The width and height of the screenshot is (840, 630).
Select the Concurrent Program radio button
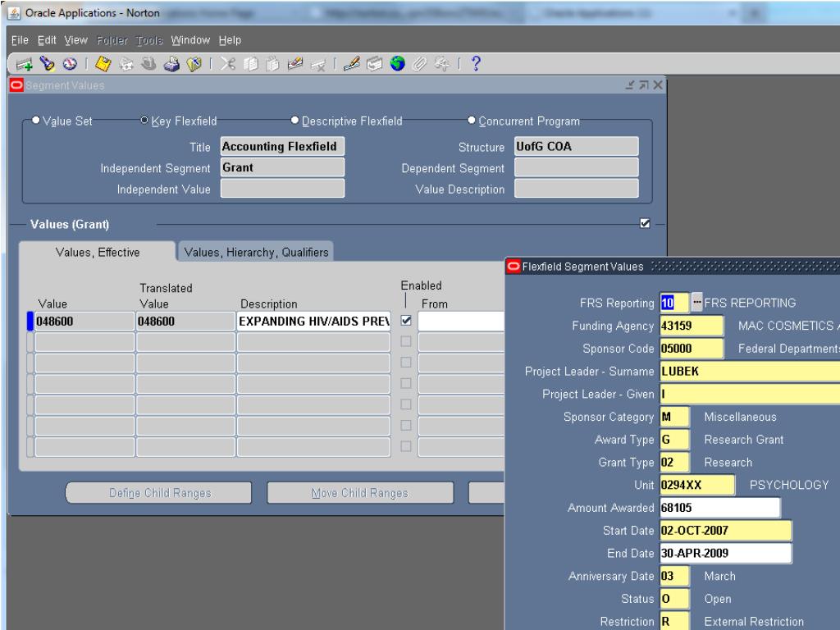[472, 120]
